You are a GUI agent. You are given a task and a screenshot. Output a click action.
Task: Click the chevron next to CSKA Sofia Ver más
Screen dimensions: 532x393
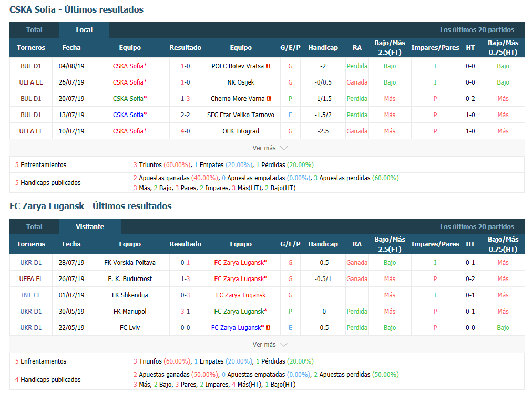(284, 148)
